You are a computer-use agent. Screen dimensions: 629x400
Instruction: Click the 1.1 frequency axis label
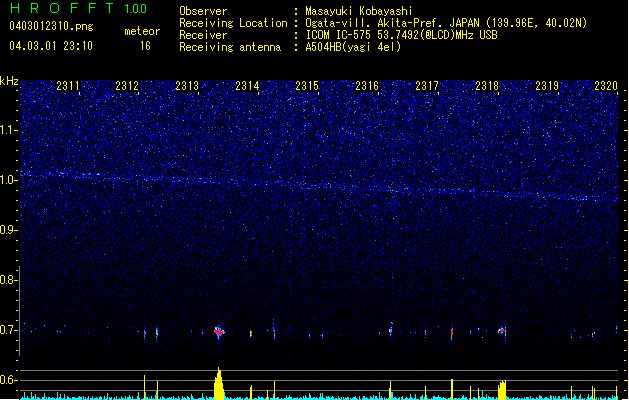point(8,130)
